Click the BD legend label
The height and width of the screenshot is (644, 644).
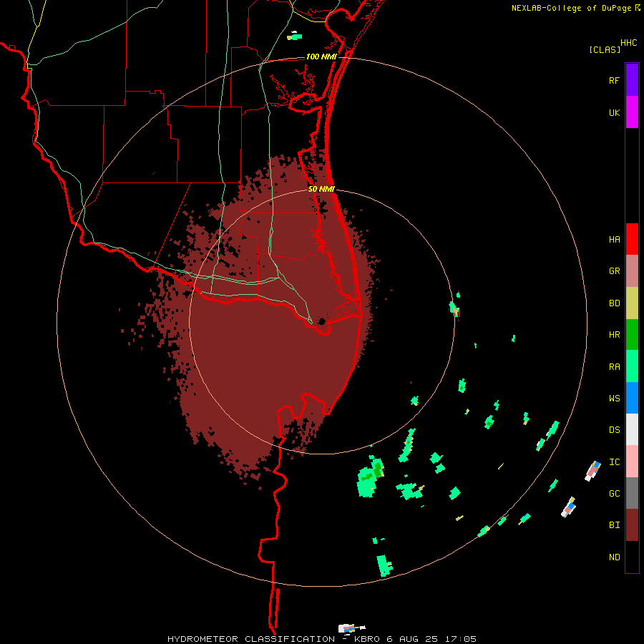614,303
